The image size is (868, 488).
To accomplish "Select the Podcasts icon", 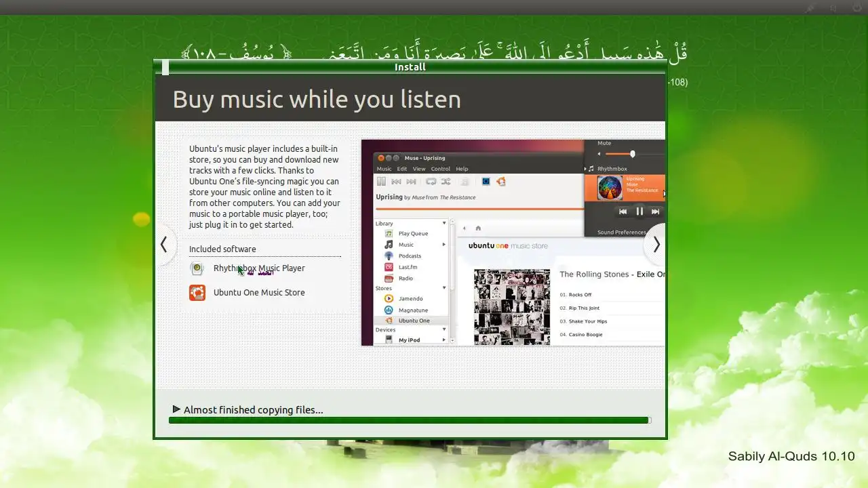I will (389, 256).
